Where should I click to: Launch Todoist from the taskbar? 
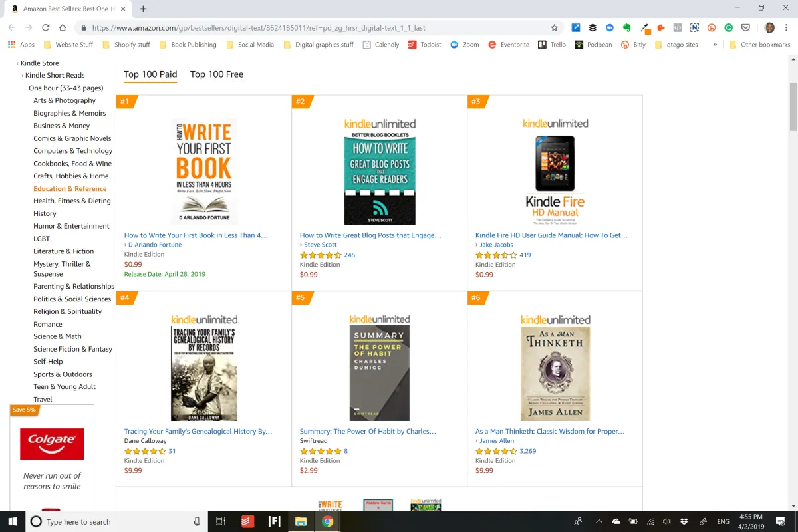(x=247, y=521)
